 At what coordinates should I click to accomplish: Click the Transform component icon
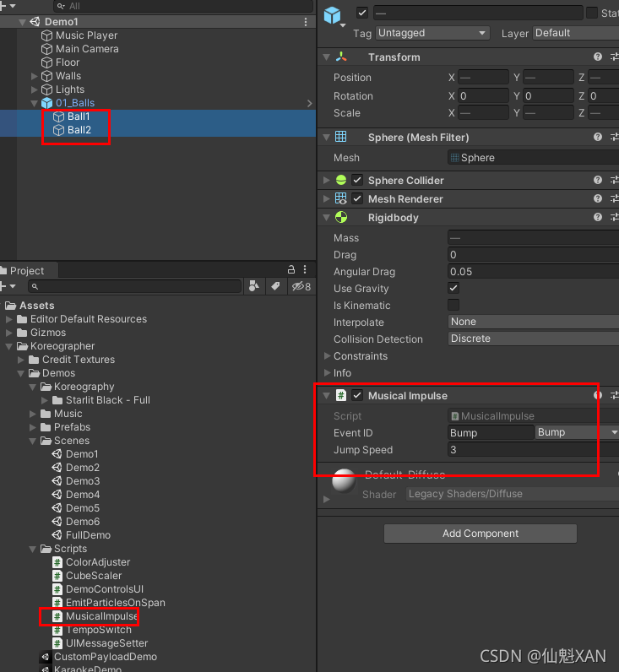[341, 57]
